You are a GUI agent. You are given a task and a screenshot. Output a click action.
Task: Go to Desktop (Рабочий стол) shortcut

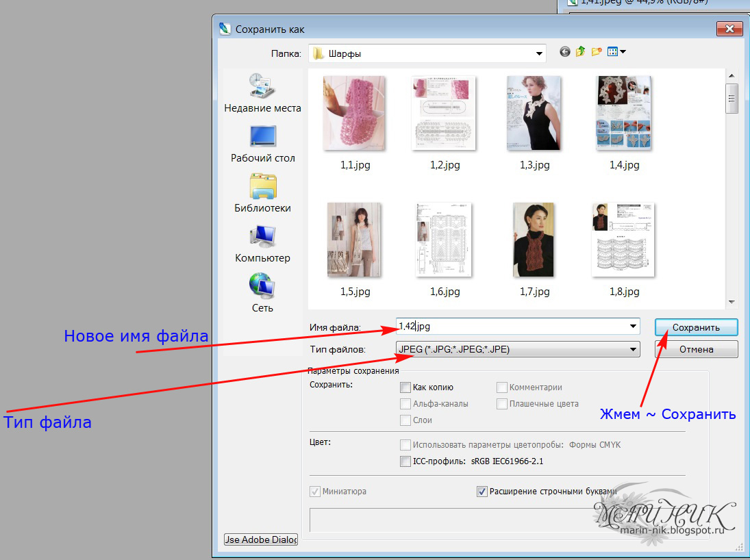[x=262, y=144]
